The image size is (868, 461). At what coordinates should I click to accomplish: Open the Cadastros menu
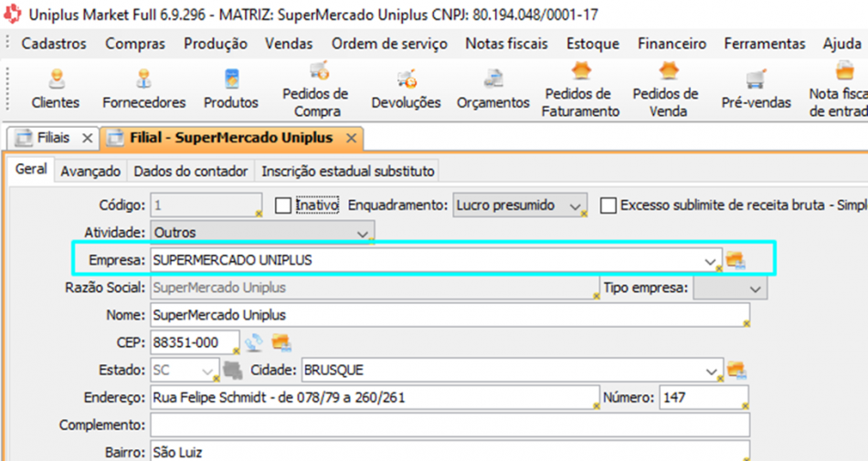point(54,44)
